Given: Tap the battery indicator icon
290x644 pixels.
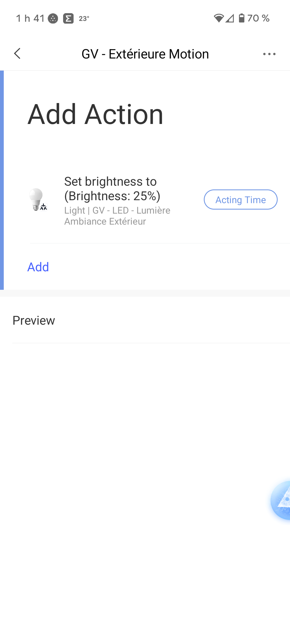Looking at the screenshot, I should tap(242, 18).
